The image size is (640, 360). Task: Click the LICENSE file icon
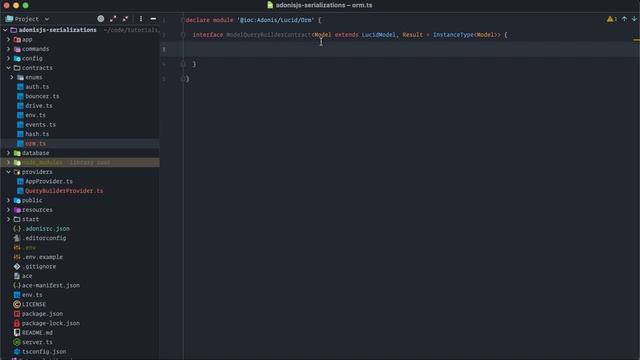coord(17,304)
